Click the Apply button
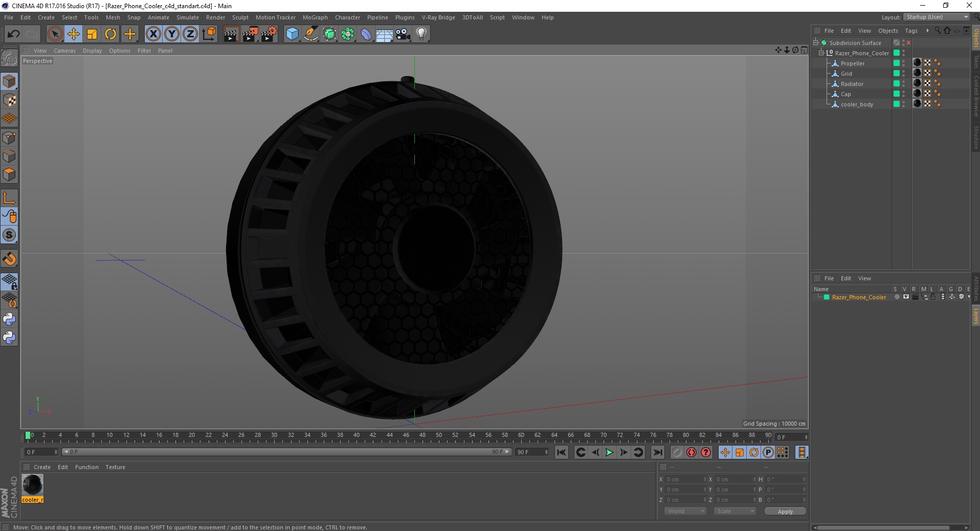Image resolution: width=980 pixels, height=531 pixels. click(x=785, y=511)
